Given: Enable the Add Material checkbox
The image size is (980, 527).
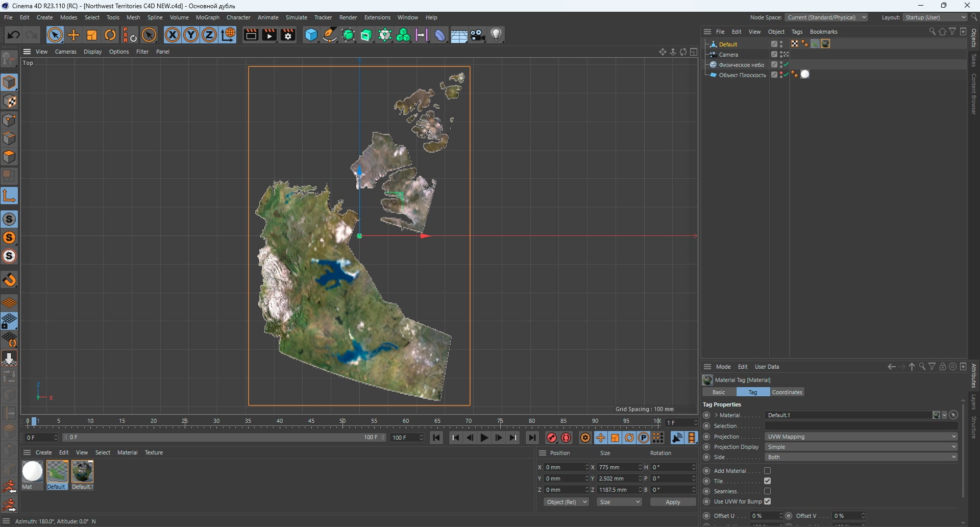Looking at the screenshot, I should 767,471.
